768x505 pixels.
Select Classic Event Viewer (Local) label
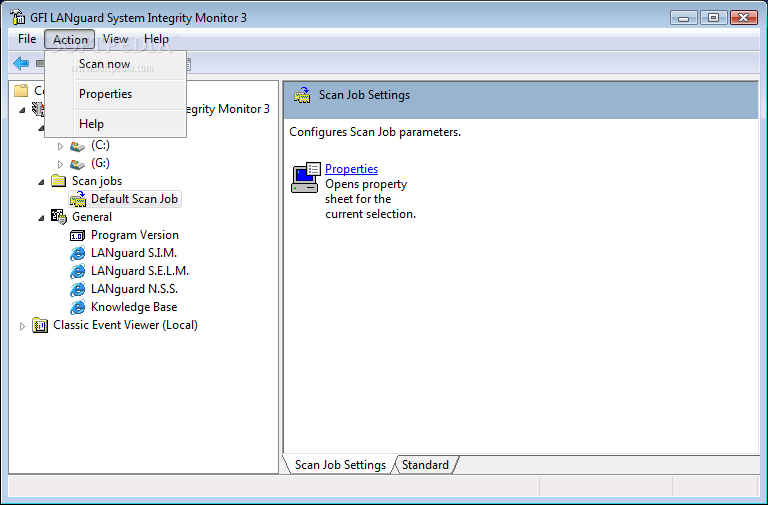(125, 325)
